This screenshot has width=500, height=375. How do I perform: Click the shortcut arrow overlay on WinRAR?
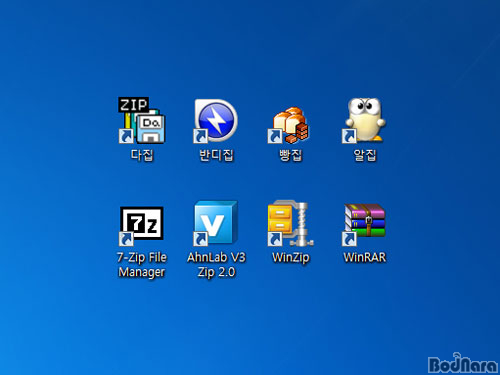coord(349,239)
